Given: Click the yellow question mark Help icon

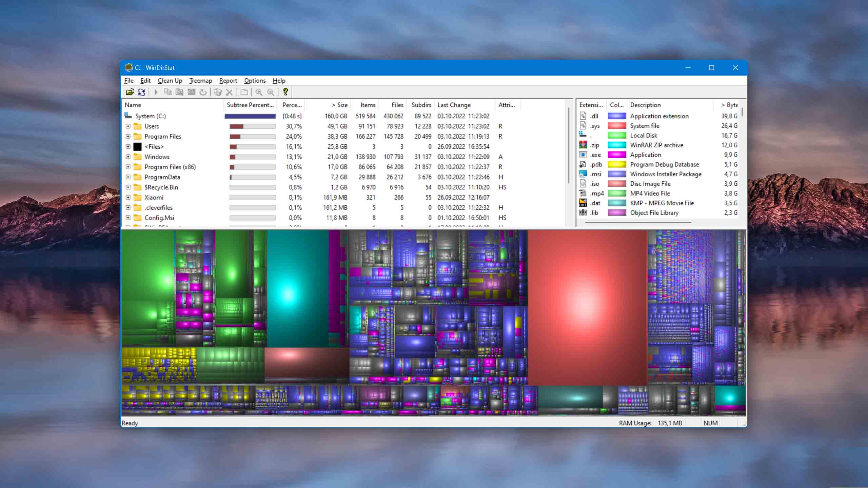Looking at the screenshot, I should (285, 92).
